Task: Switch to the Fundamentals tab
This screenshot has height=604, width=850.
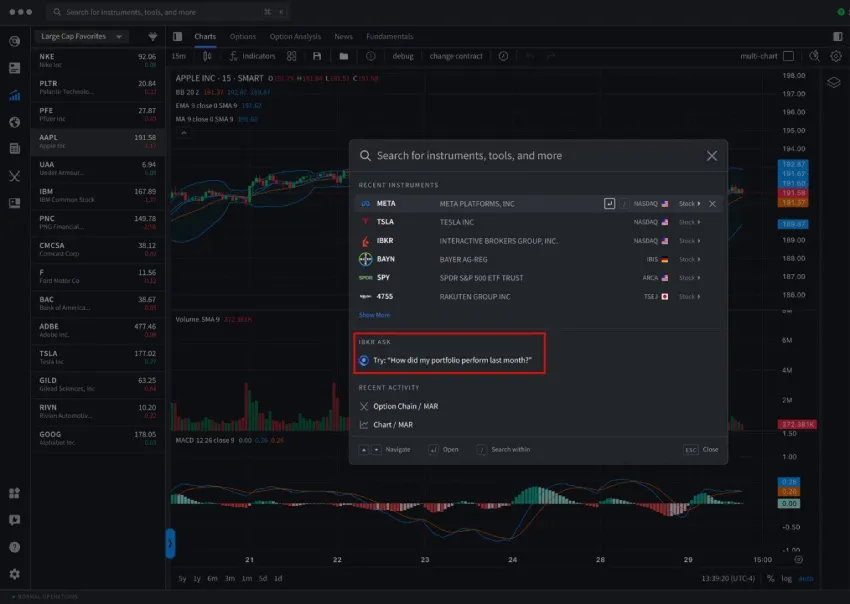Action: tap(389, 36)
